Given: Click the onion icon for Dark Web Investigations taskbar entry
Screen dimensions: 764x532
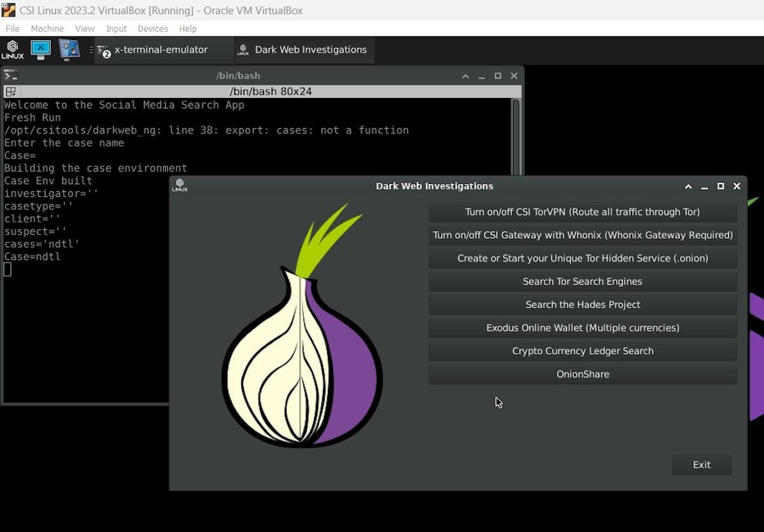Looking at the screenshot, I should pos(243,50).
